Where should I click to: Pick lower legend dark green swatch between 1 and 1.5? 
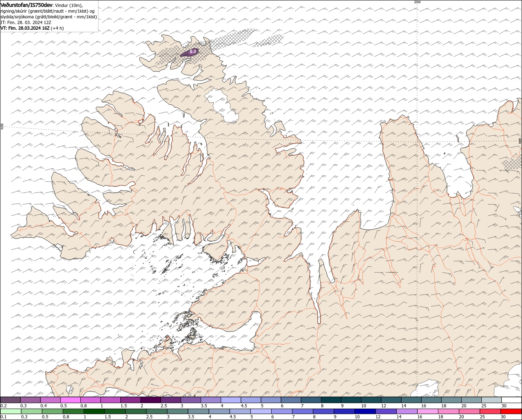pyautogui.click(x=94, y=411)
